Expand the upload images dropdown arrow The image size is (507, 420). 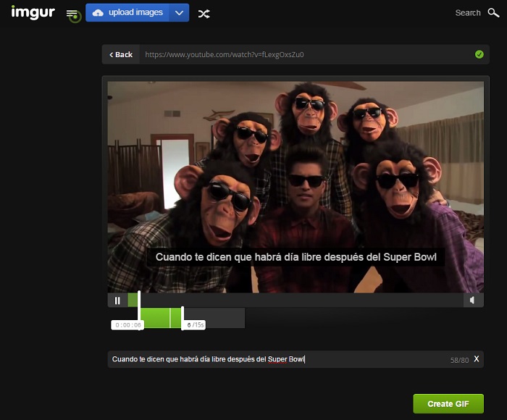pos(180,13)
